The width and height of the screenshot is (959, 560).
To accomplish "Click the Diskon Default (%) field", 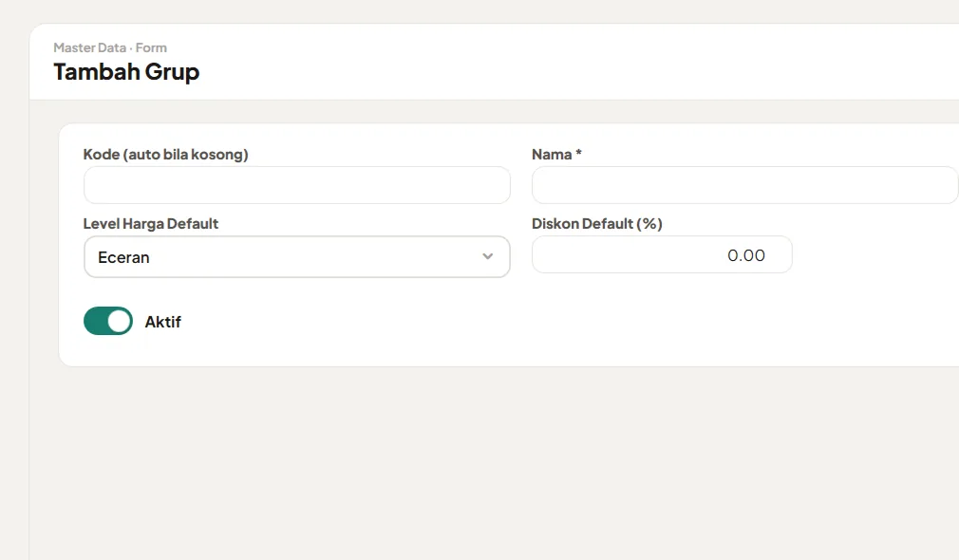I will click(663, 255).
